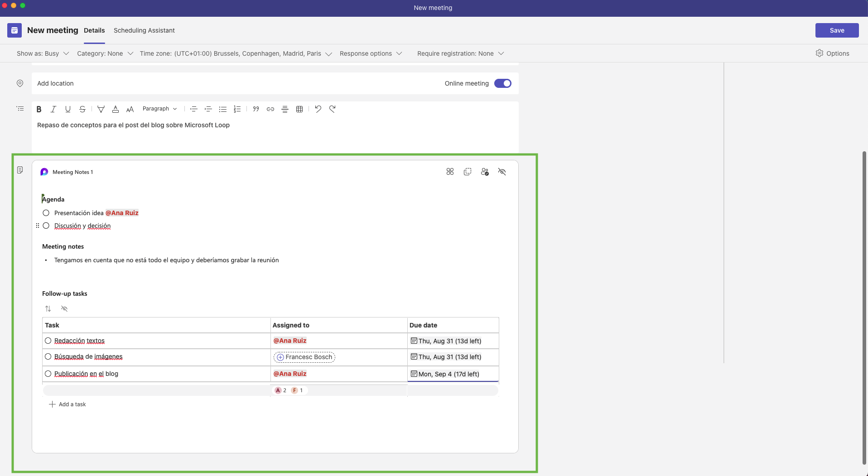Click the Tengamos en cuenta meeting note bullet
This screenshot has width=868, height=476.
(166, 260)
